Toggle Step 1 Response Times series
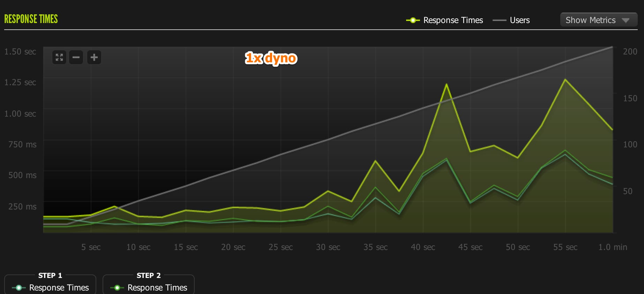The image size is (644, 294). tap(59, 288)
